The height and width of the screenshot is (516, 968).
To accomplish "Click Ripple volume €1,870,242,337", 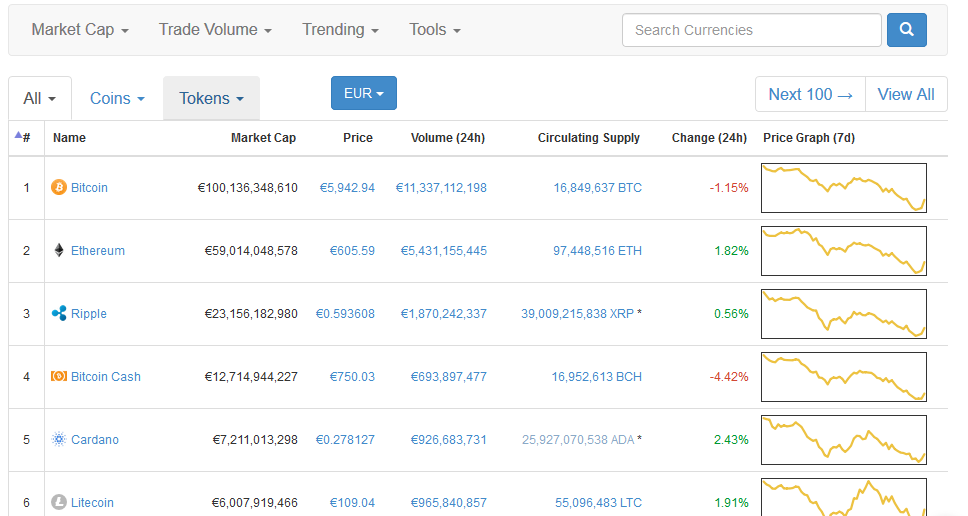I will click(x=443, y=314).
